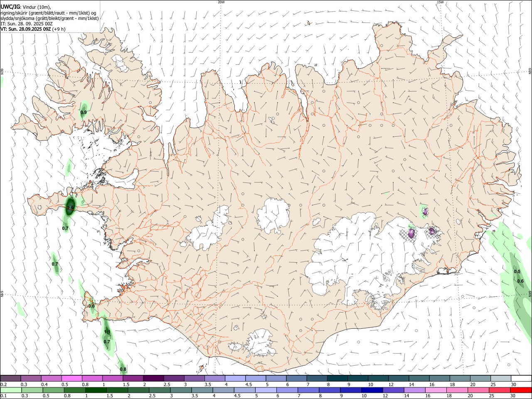Click the "UWC/IG: Vindur (10m)," title line

(x=26, y=7)
